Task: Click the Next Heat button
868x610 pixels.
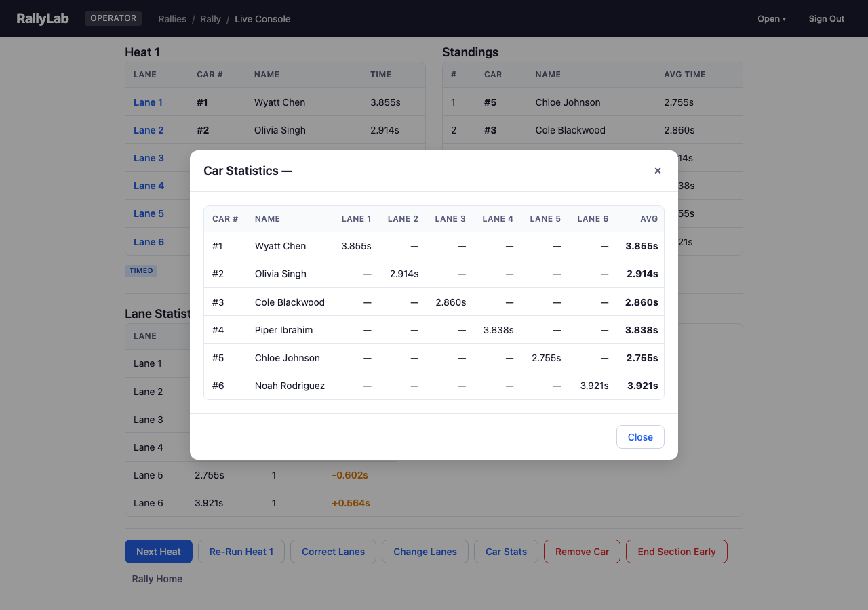Action: tap(159, 552)
